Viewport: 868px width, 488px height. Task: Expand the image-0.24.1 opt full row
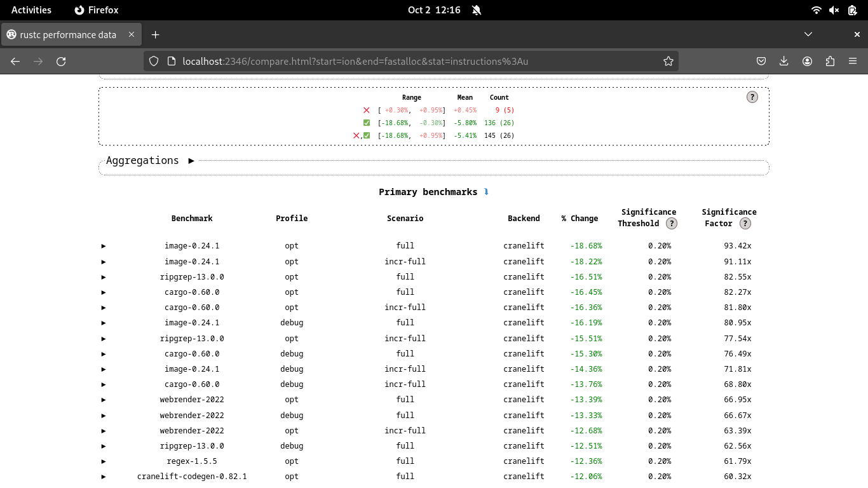click(x=104, y=246)
